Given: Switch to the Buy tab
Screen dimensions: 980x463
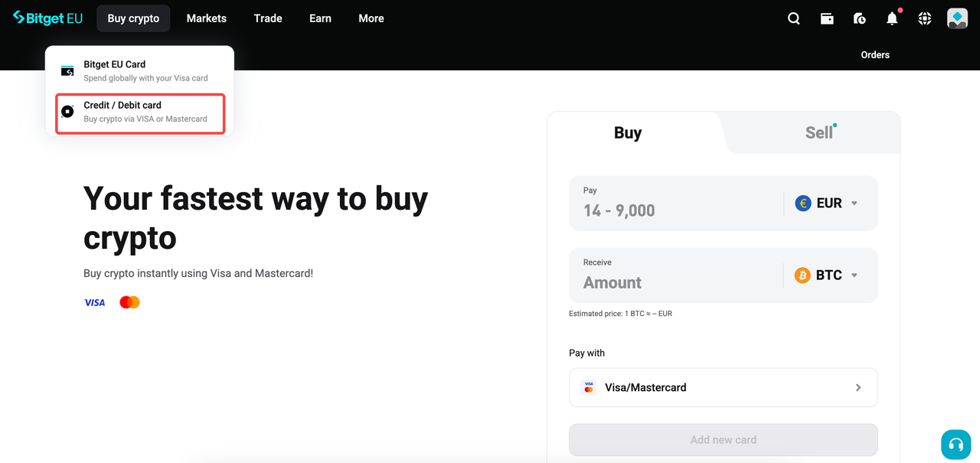Looking at the screenshot, I should (628, 132).
